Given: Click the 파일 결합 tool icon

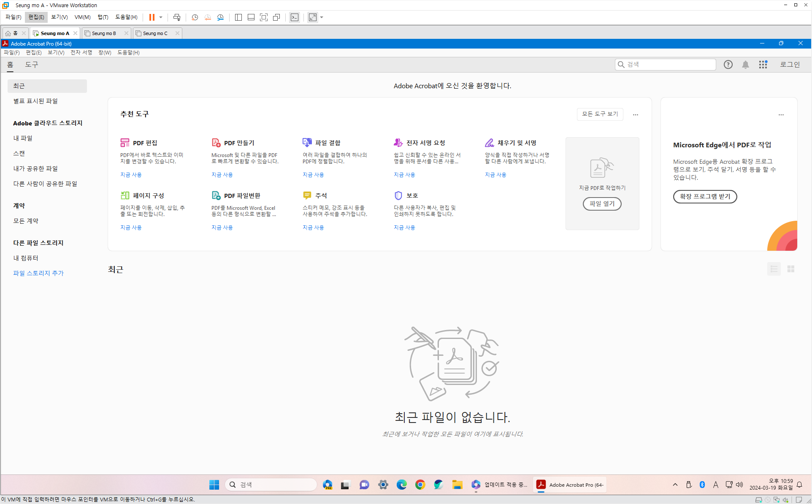Looking at the screenshot, I should tap(307, 143).
